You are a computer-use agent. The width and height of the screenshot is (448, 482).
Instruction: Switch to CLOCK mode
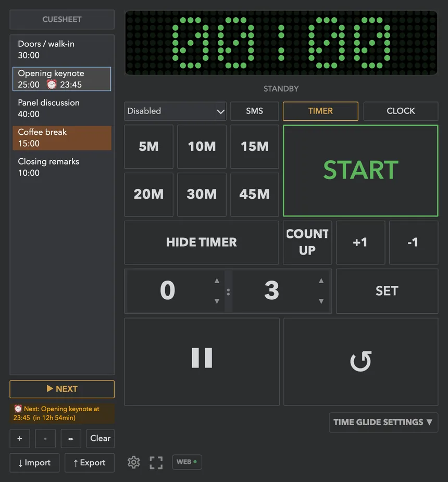401,111
